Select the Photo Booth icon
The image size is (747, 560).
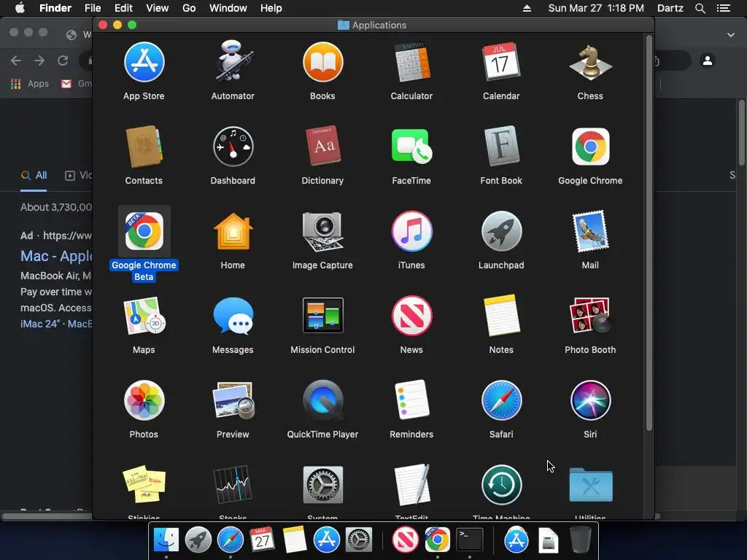tap(590, 315)
